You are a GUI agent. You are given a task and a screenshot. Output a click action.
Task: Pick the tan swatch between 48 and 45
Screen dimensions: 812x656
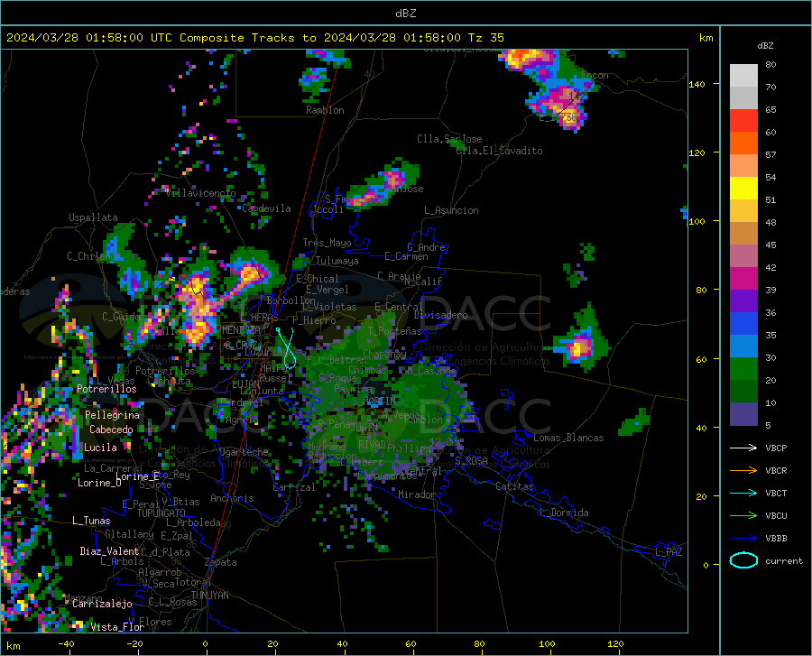pos(743,234)
